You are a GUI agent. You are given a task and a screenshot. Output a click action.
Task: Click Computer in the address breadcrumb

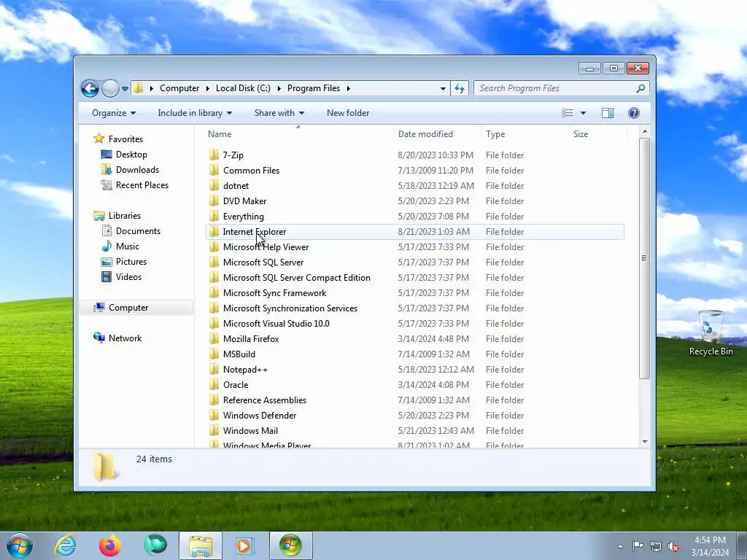(179, 88)
